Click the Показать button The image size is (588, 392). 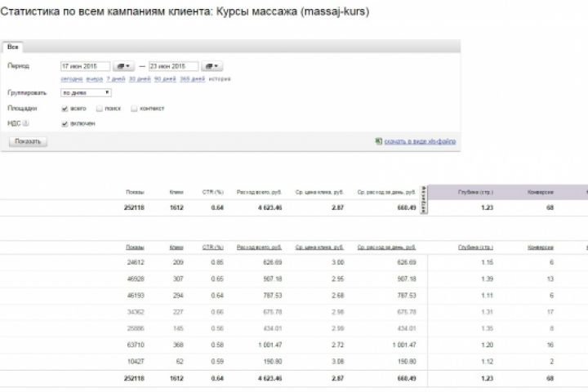click(x=28, y=141)
